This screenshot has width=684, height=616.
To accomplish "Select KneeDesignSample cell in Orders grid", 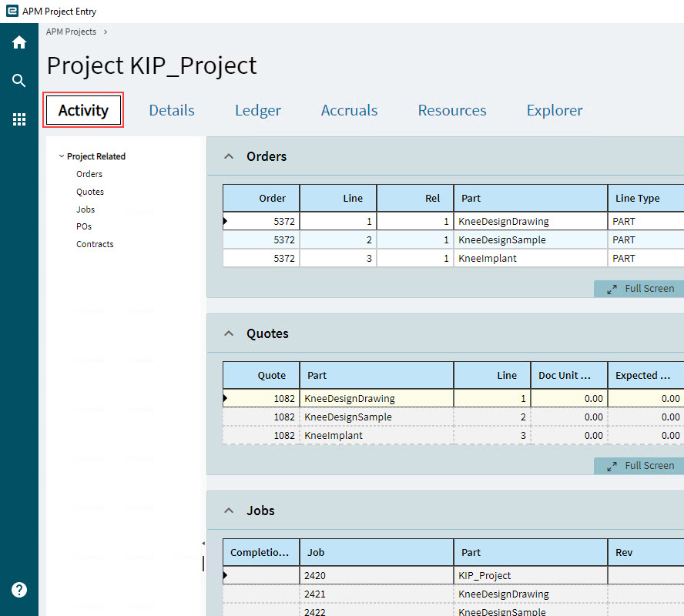I will pyautogui.click(x=531, y=239).
